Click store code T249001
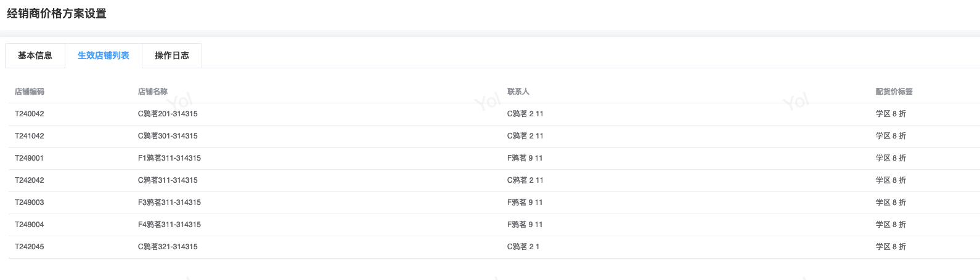 tap(30, 158)
